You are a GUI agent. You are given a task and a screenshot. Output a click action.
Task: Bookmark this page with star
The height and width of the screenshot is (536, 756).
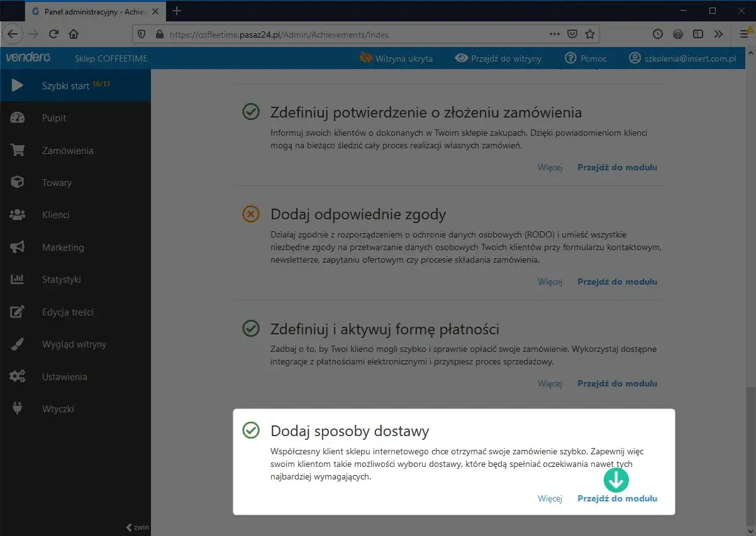(590, 34)
